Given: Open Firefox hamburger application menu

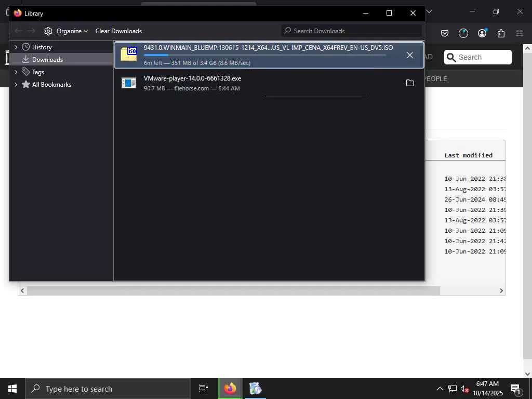Looking at the screenshot, I should coord(520,33).
